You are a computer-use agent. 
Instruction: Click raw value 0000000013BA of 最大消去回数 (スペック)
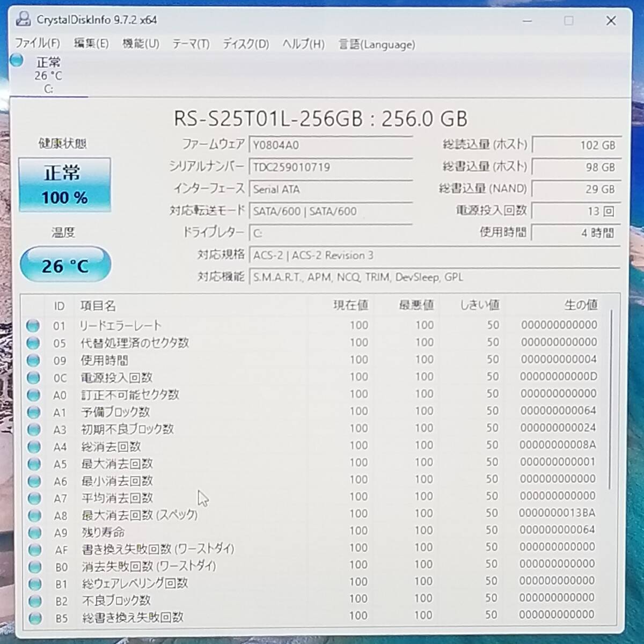coord(557,513)
